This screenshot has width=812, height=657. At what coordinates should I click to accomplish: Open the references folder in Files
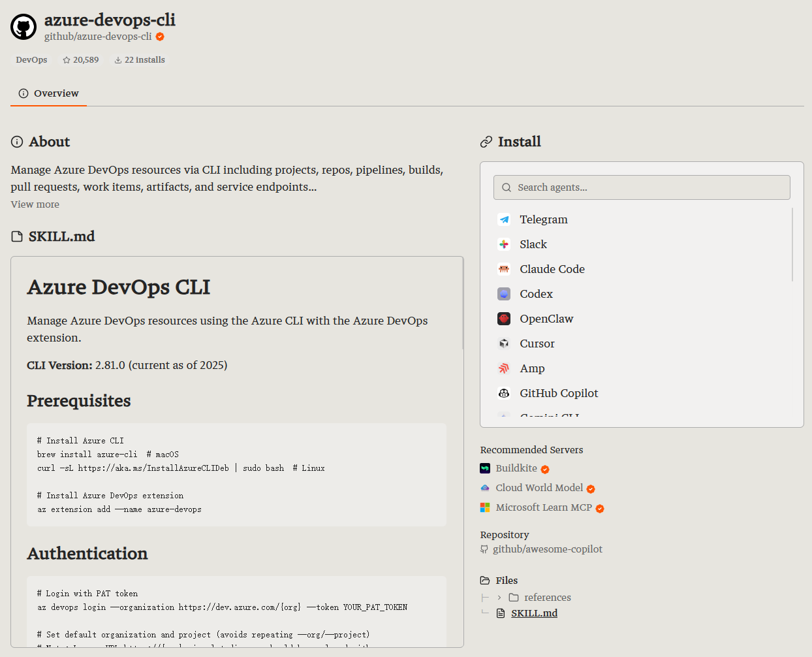pyautogui.click(x=547, y=598)
